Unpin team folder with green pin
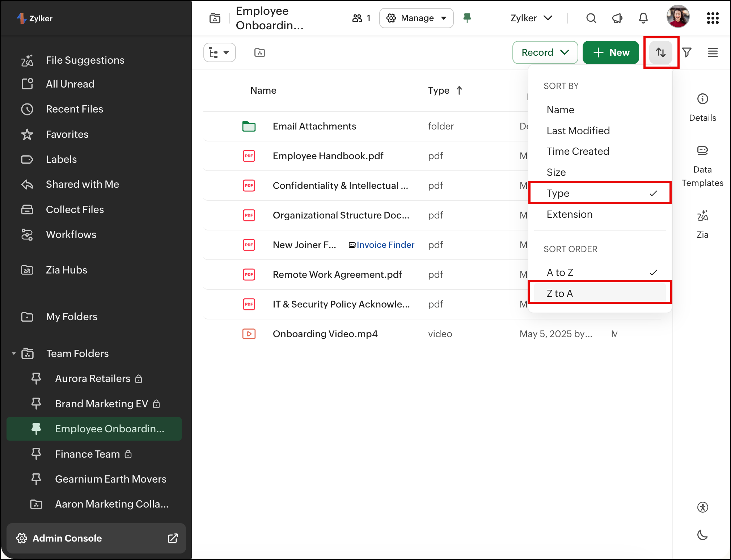731x560 pixels. pos(467,18)
